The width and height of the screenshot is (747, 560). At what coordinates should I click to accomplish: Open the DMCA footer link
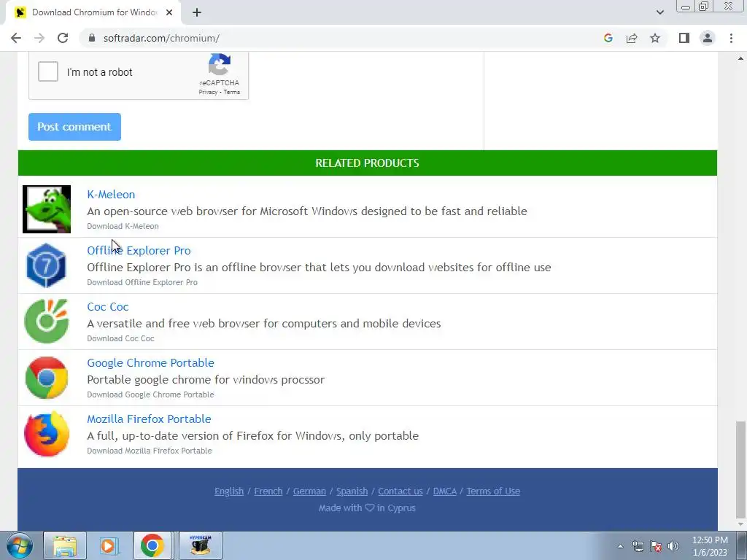(x=444, y=491)
